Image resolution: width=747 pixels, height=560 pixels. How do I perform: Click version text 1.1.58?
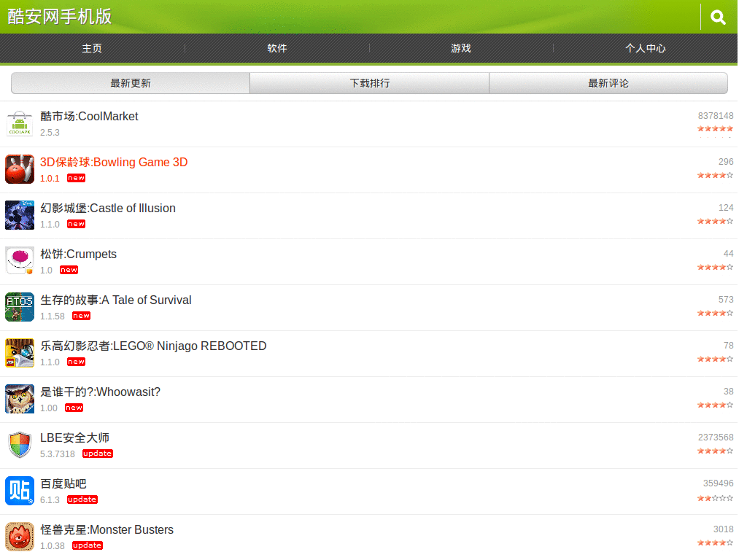pos(53,316)
